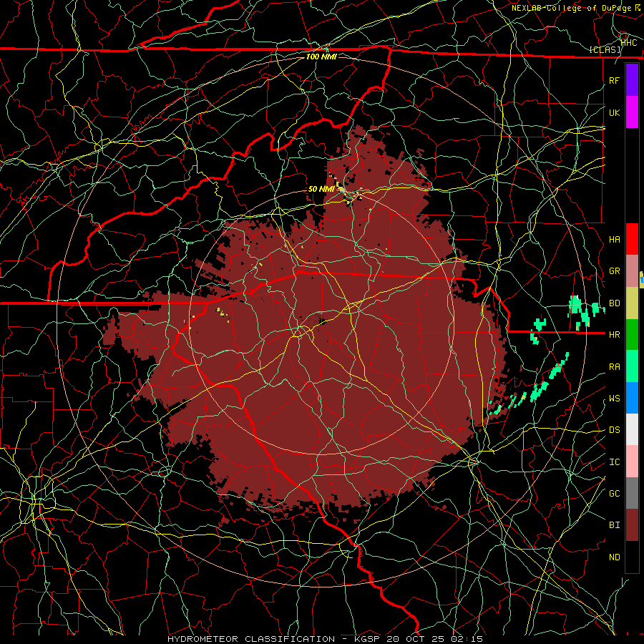Click the ND legend label
This screenshot has height=644, width=644.
(x=615, y=557)
